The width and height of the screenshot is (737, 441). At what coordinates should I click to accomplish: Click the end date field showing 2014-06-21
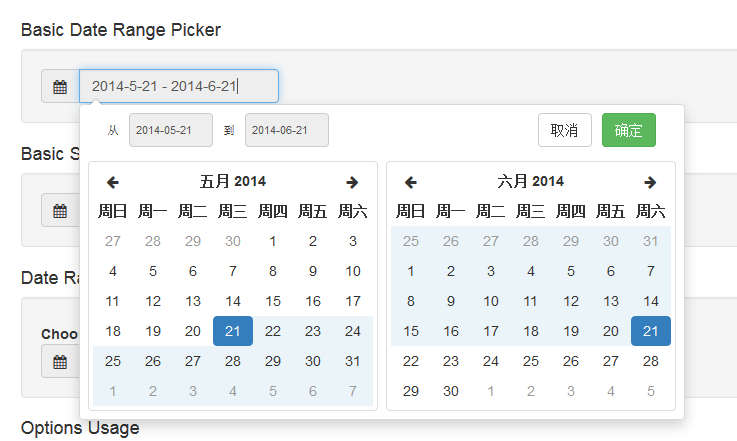coord(287,130)
